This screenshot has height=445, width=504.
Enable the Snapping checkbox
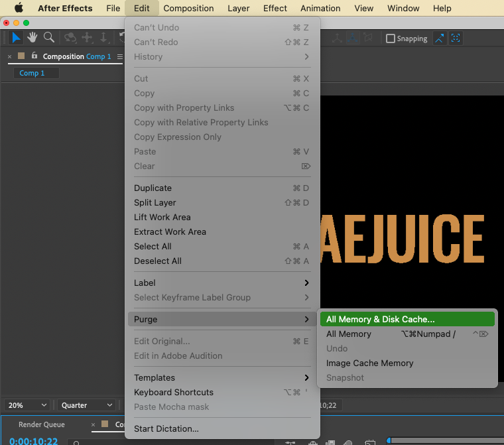(x=391, y=38)
